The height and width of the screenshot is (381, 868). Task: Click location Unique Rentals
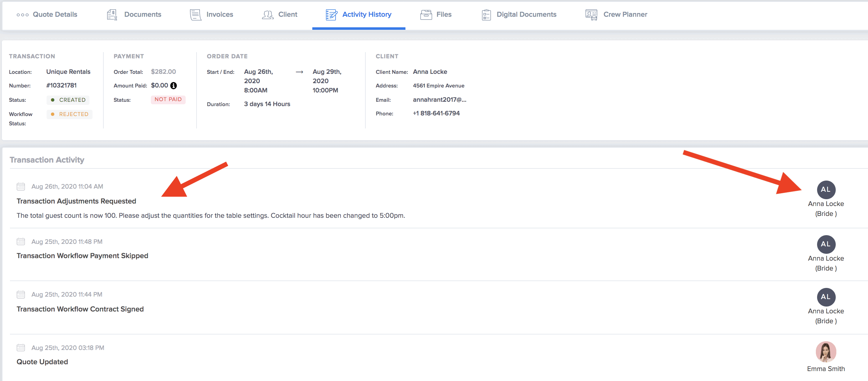pyautogui.click(x=68, y=72)
